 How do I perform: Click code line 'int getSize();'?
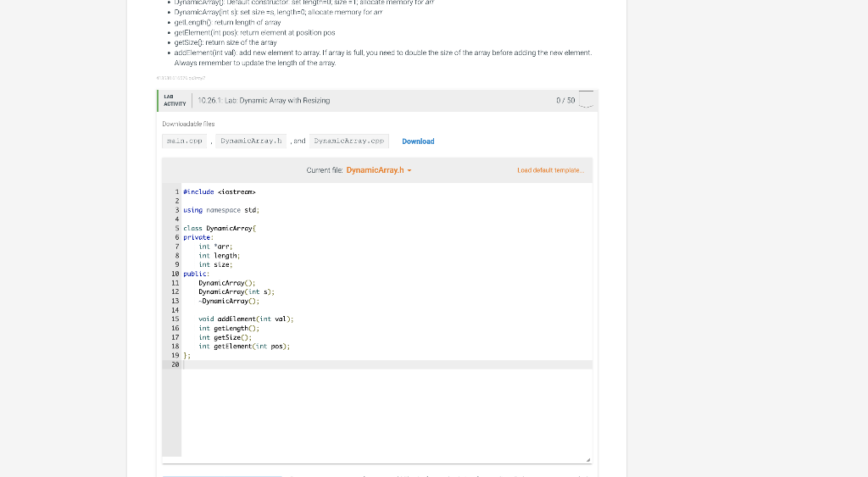tap(225, 337)
